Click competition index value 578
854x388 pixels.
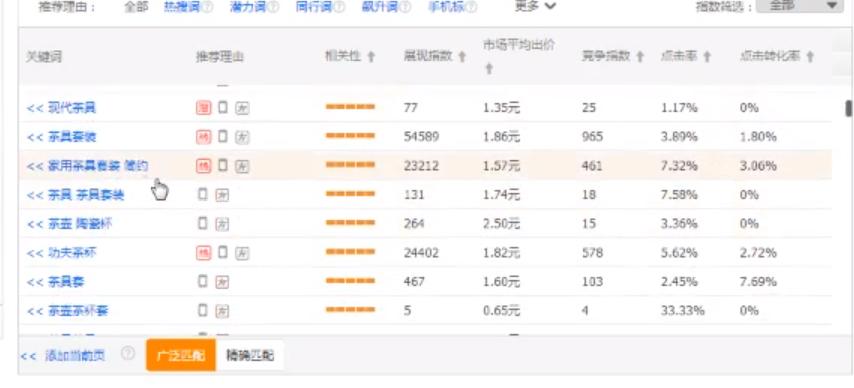[x=592, y=253]
